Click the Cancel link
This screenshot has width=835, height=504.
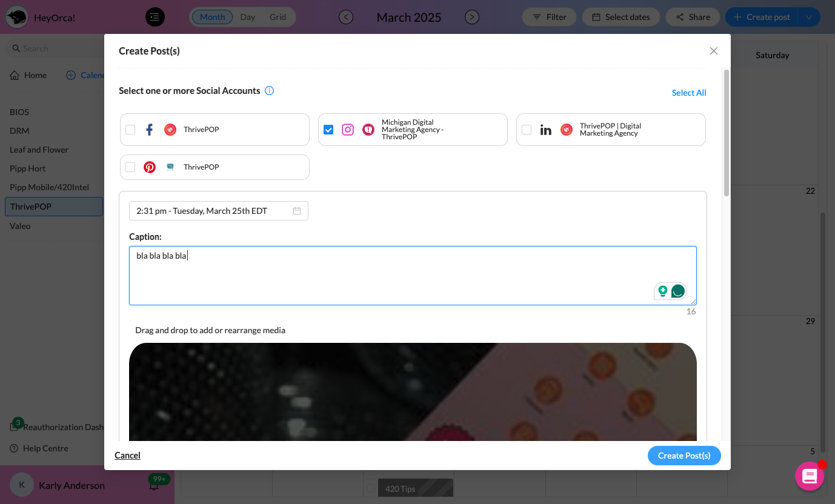[x=127, y=456]
